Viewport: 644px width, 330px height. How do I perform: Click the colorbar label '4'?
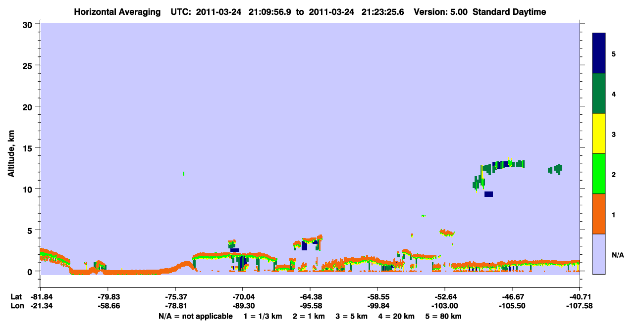[614, 94]
